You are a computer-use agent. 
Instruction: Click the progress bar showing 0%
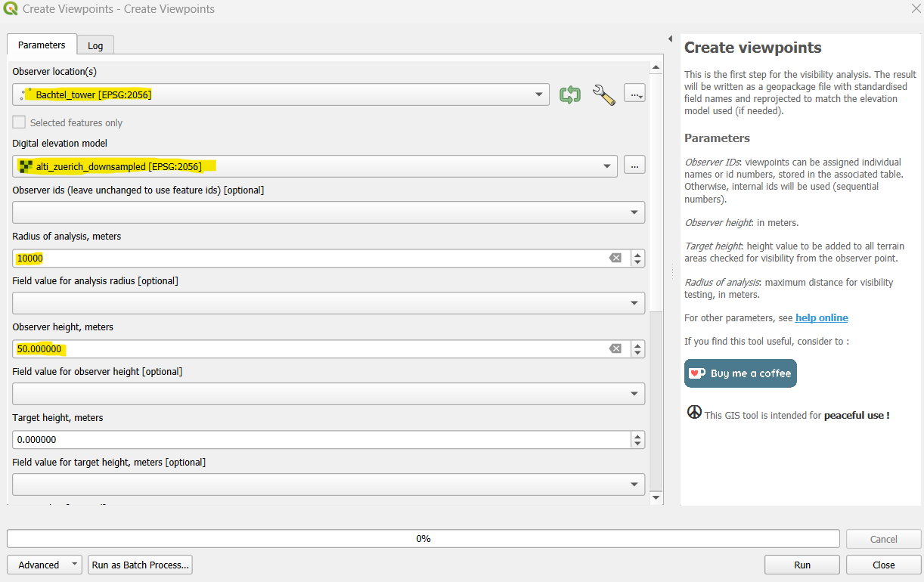[423, 538]
